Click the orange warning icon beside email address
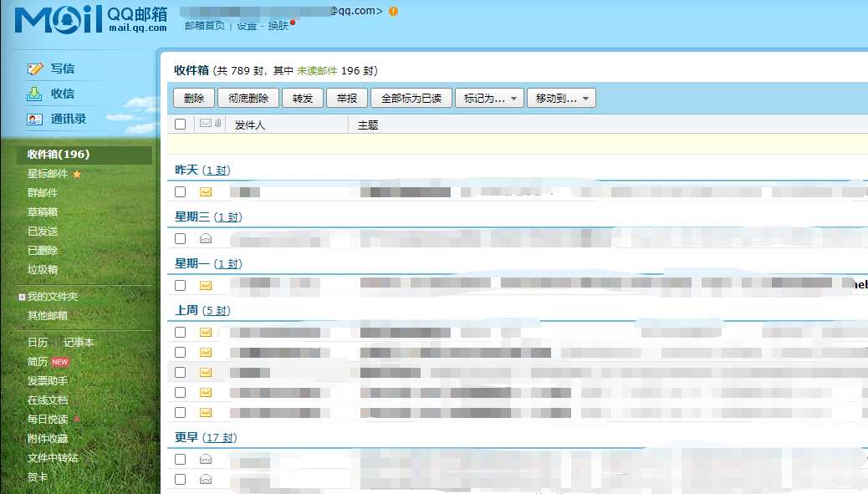The image size is (868, 494). pyautogui.click(x=394, y=12)
